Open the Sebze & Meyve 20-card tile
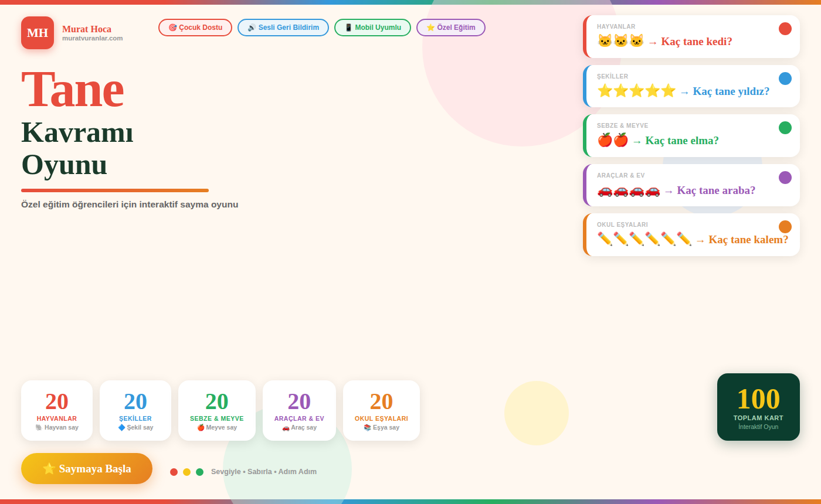The height and width of the screenshot is (504, 821). pyautogui.click(x=217, y=410)
